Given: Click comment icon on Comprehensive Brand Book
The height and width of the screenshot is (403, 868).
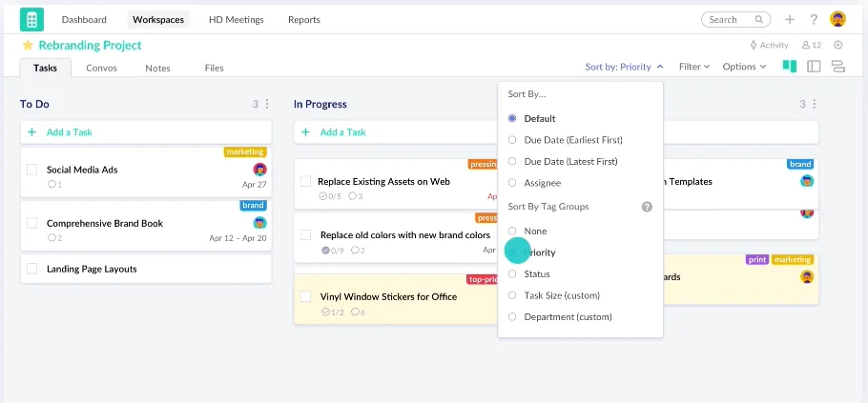Looking at the screenshot, I should (52, 238).
